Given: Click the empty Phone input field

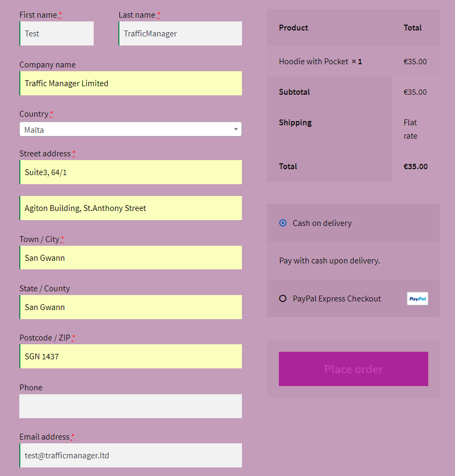Looking at the screenshot, I should pos(131,406).
